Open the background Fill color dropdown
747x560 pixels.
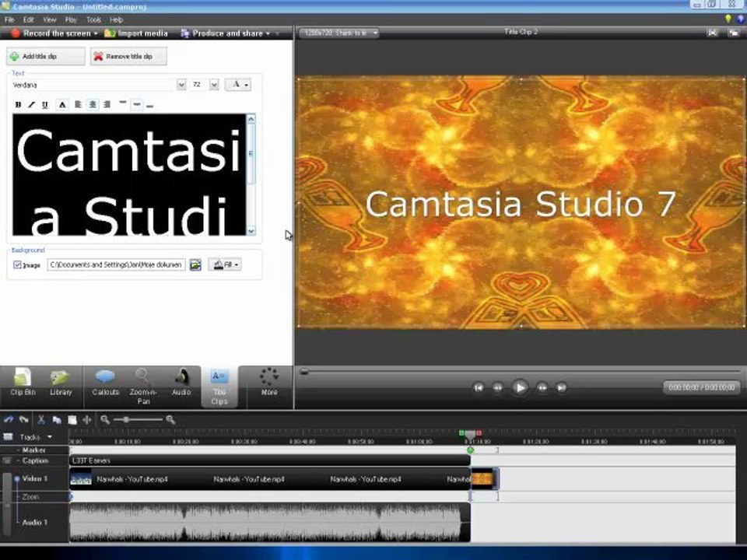click(225, 264)
